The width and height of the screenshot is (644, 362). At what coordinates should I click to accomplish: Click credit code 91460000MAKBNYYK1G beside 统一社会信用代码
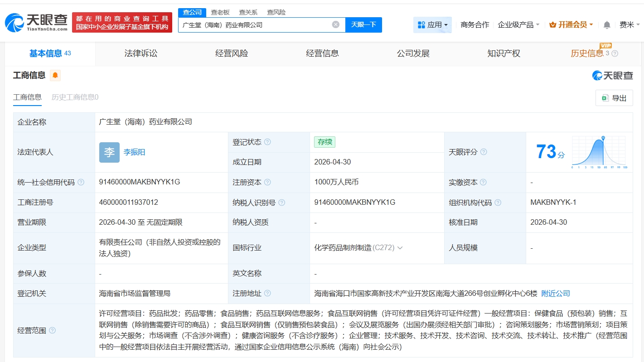coord(140,182)
